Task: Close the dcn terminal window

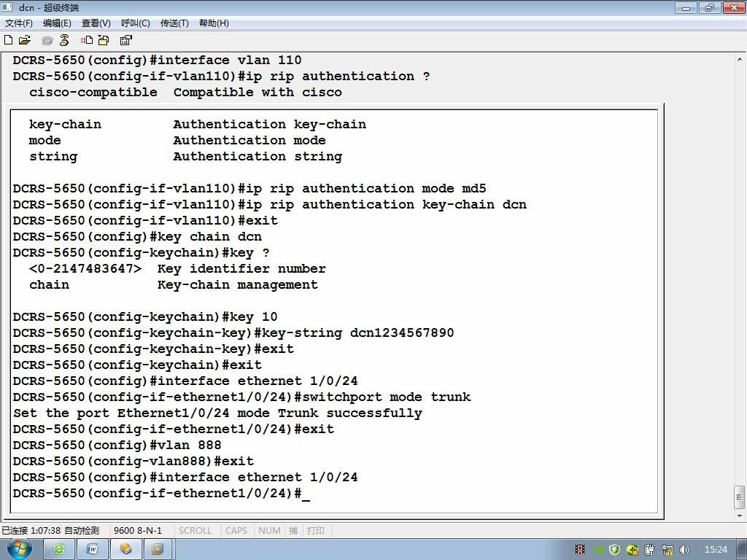Action: point(734,7)
